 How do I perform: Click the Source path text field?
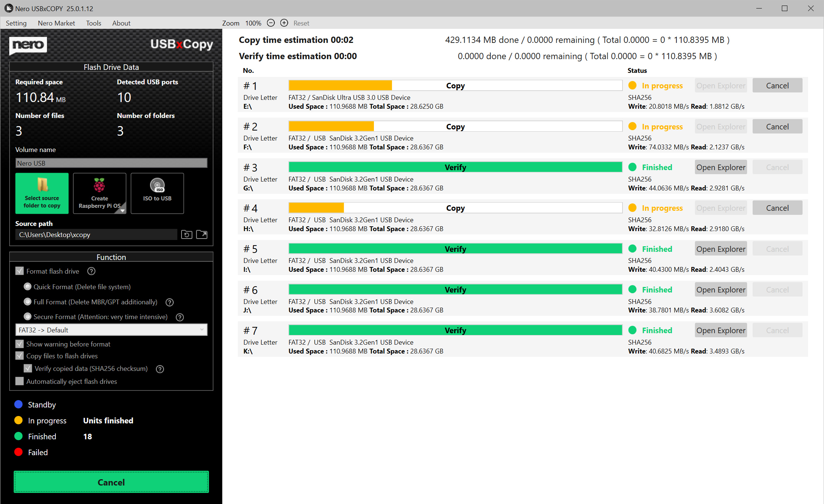click(x=96, y=235)
